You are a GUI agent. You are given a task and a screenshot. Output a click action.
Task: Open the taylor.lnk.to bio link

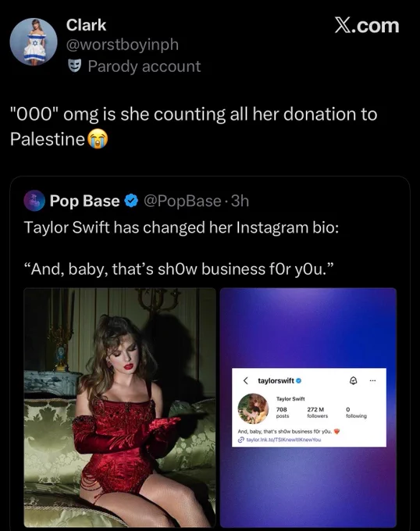click(283, 440)
